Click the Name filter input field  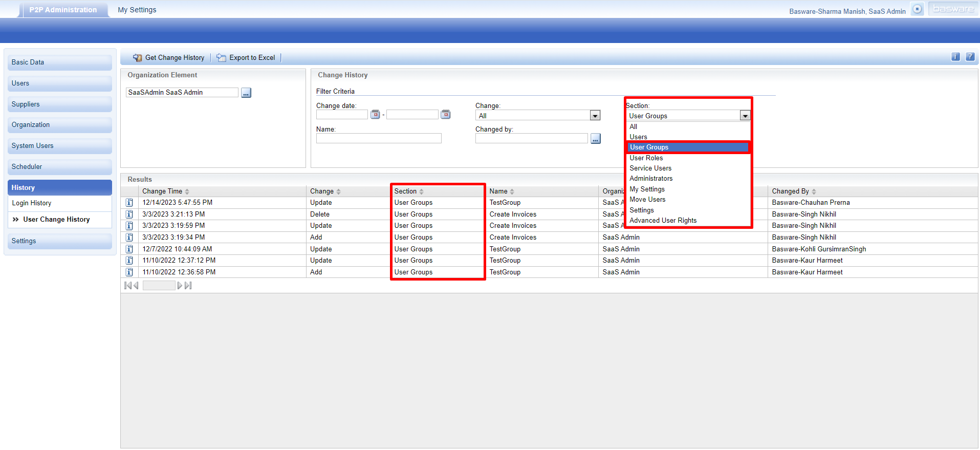pyautogui.click(x=379, y=139)
